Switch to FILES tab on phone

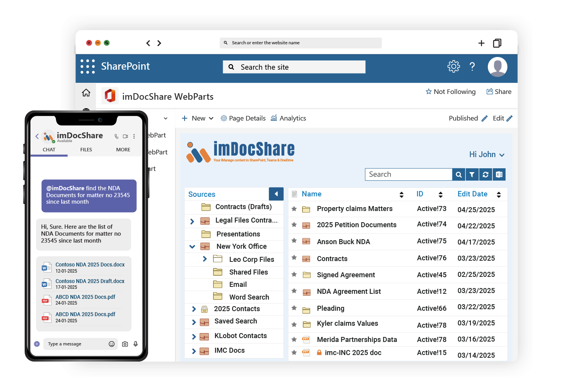click(86, 149)
